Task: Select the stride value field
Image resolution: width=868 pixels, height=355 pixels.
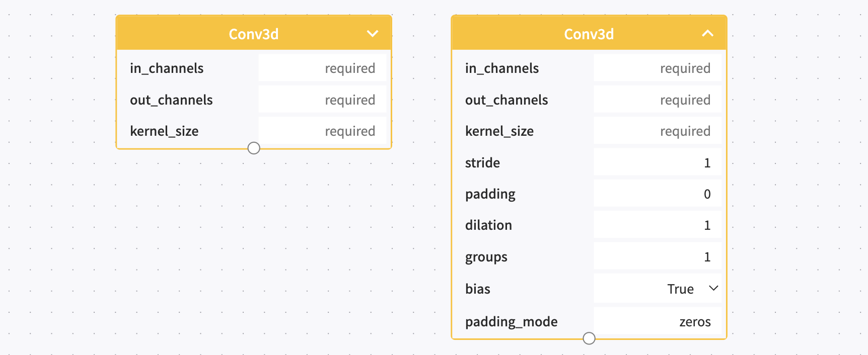Action: tap(658, 162)
